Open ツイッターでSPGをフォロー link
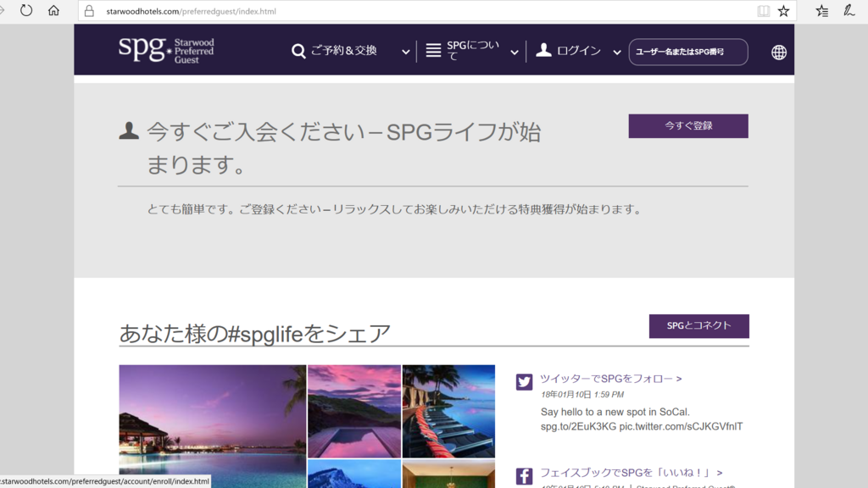868x488 pixels. [611, 379]
